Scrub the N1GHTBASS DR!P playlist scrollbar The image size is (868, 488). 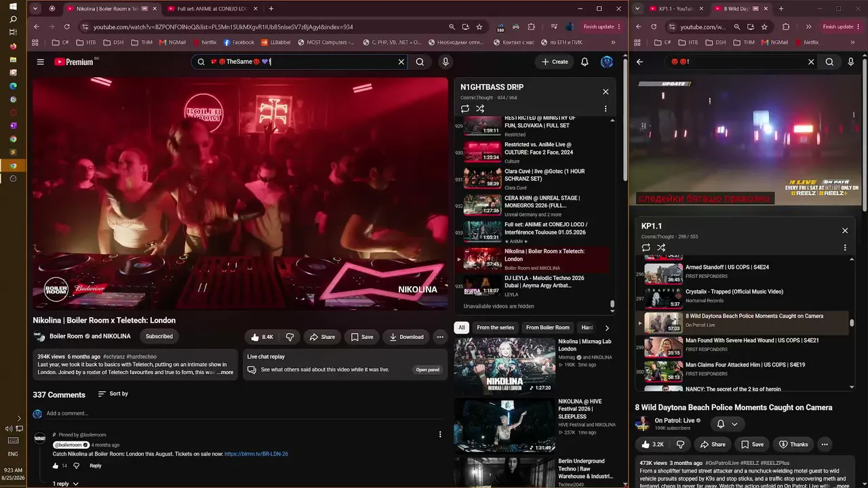612,304
